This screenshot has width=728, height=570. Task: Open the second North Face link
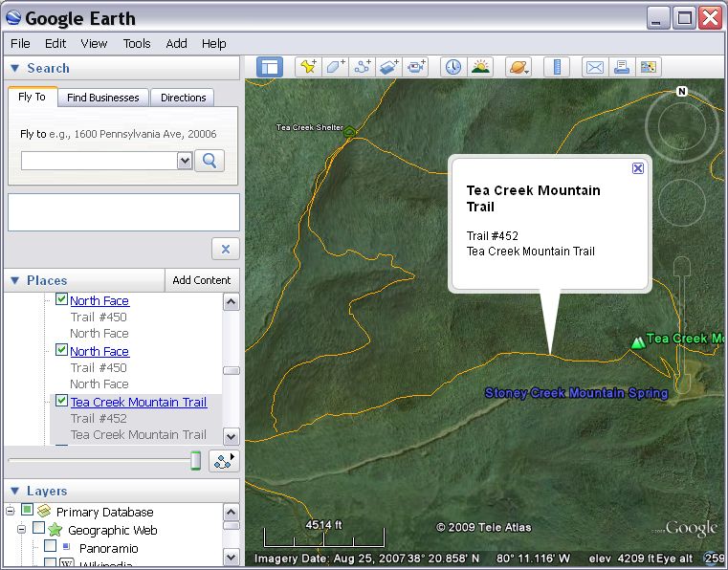[99, 351]
